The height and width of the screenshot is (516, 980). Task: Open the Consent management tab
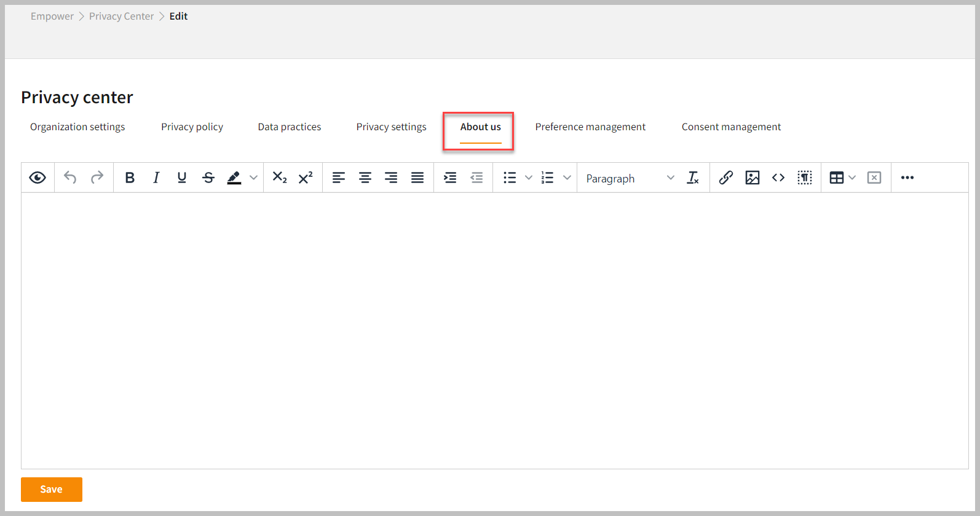click(731, 127)
